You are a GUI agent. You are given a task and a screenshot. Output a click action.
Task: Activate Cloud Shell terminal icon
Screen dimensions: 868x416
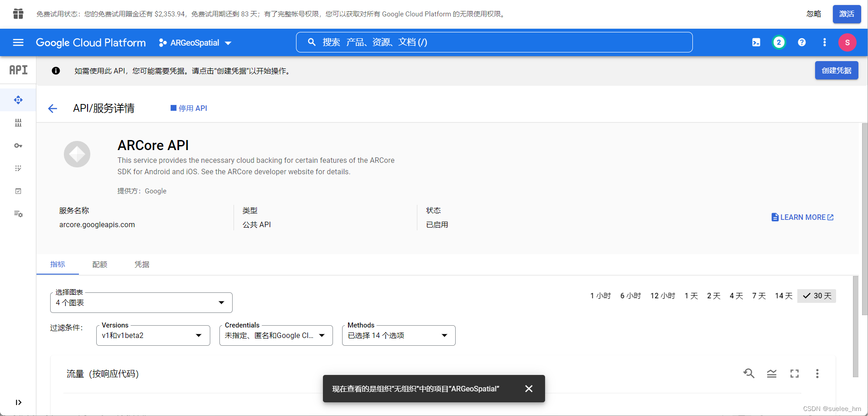tap(756, 42)
